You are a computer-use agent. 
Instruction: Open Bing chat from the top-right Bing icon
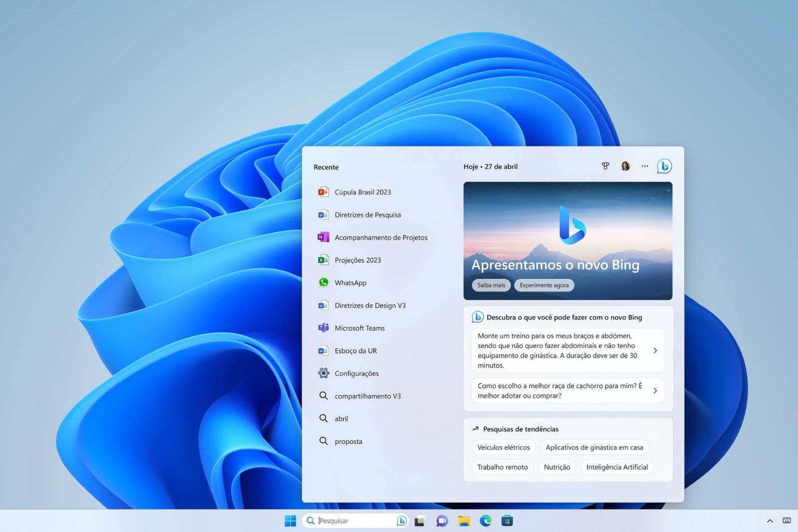665,166
